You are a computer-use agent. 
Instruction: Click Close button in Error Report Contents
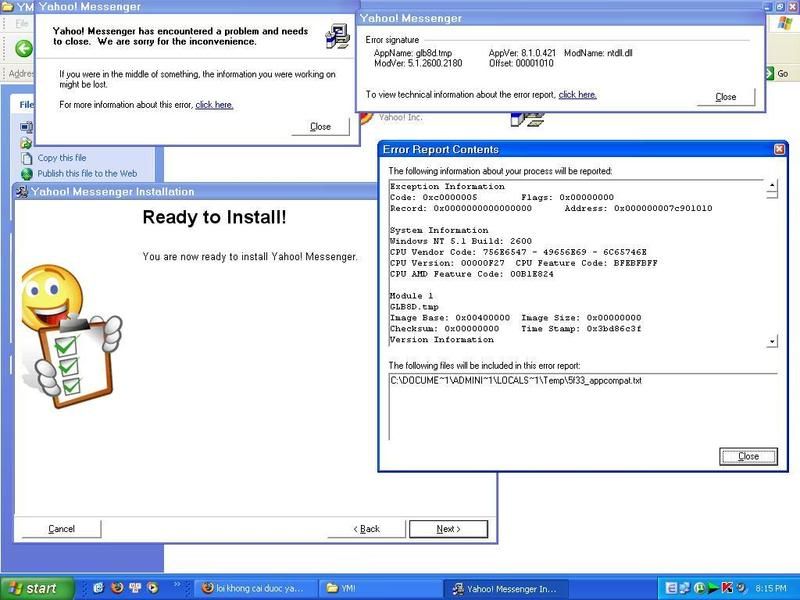748,456
